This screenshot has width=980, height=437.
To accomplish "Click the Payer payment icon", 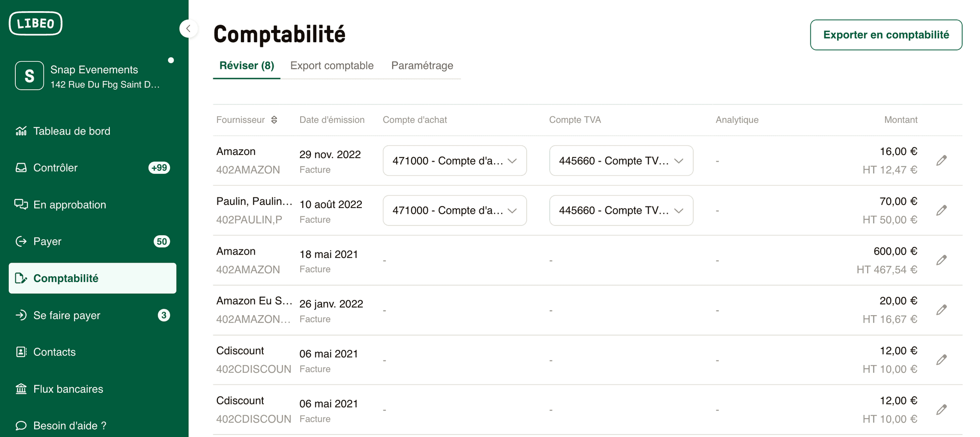I will click(x=21, y=241).
